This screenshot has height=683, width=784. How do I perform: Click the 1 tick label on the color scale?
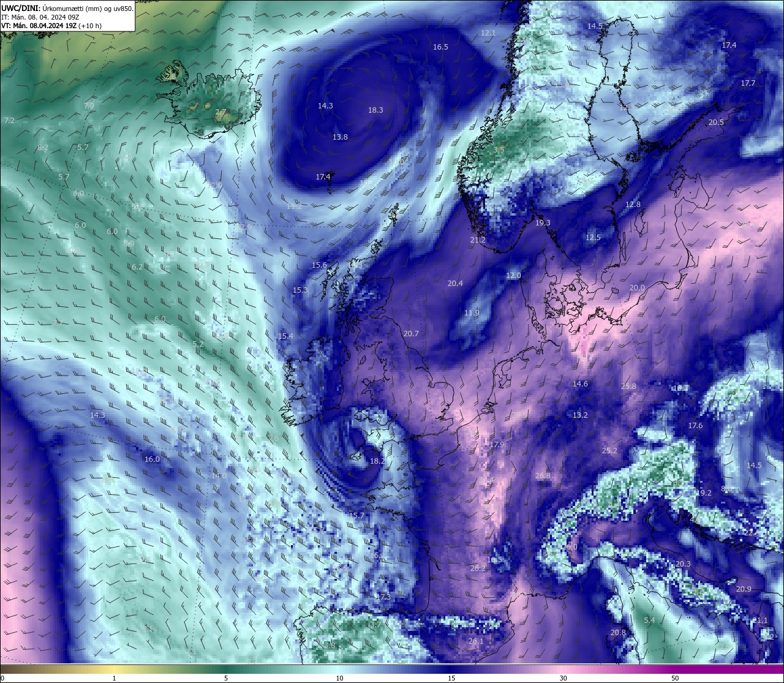114,678
